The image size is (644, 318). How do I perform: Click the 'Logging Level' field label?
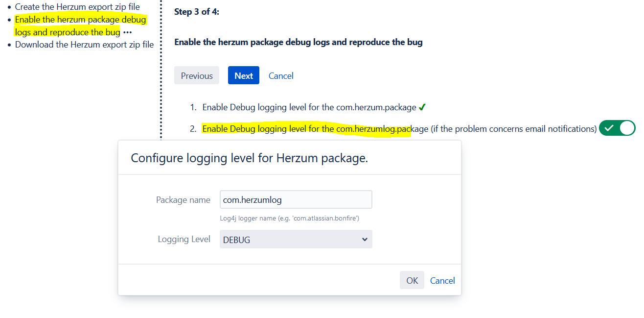pyautogui.click(x=184, y=240)
